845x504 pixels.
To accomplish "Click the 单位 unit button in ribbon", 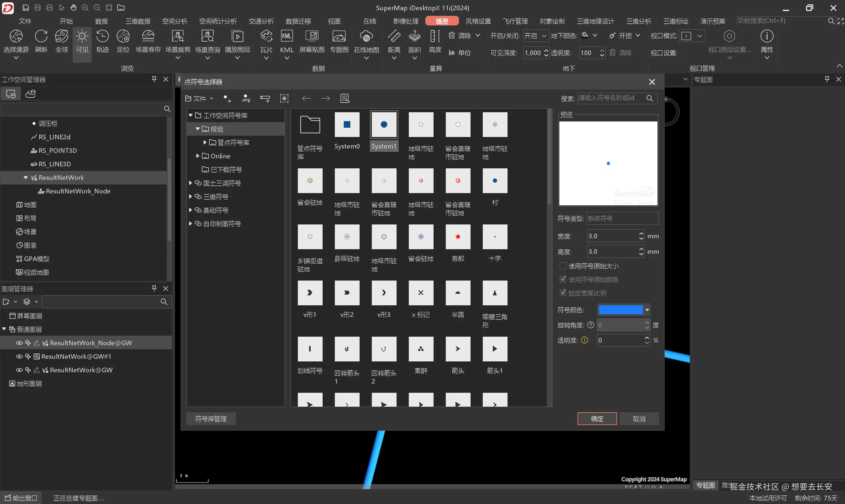I will point(460,52).
